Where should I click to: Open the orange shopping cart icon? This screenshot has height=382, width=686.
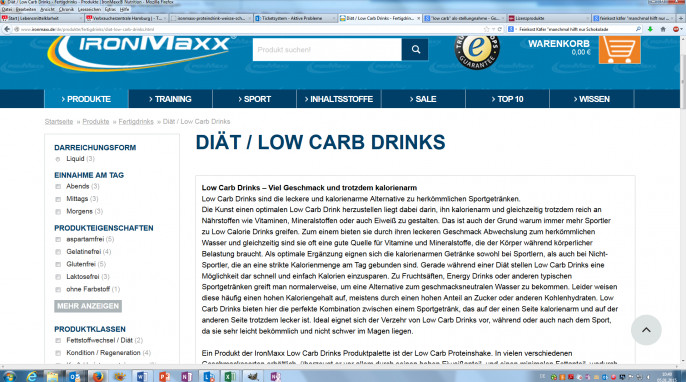(x=620, y=50)
